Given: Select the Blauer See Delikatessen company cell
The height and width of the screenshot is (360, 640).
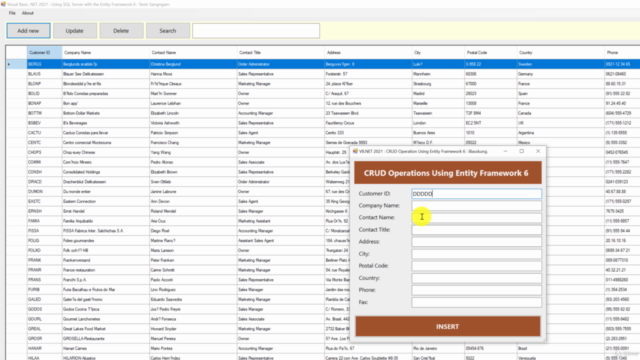Looking at the screenshot, I should pyautogui.click(x=106, y=74).
